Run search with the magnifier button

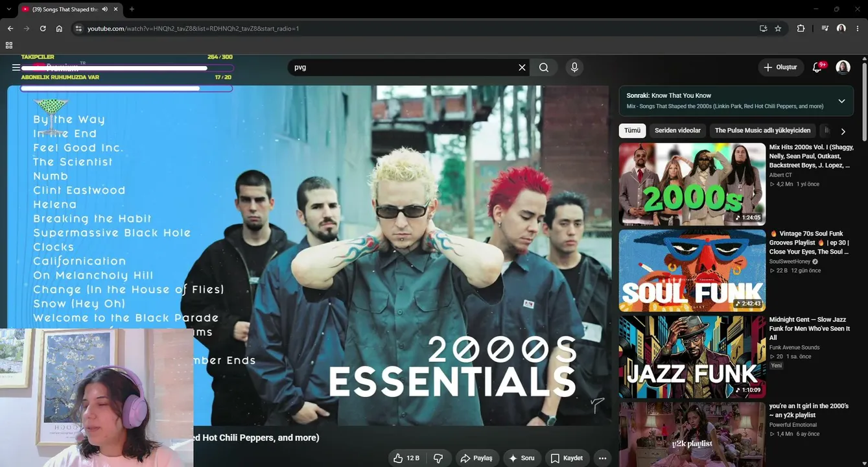tap(544, 67)
